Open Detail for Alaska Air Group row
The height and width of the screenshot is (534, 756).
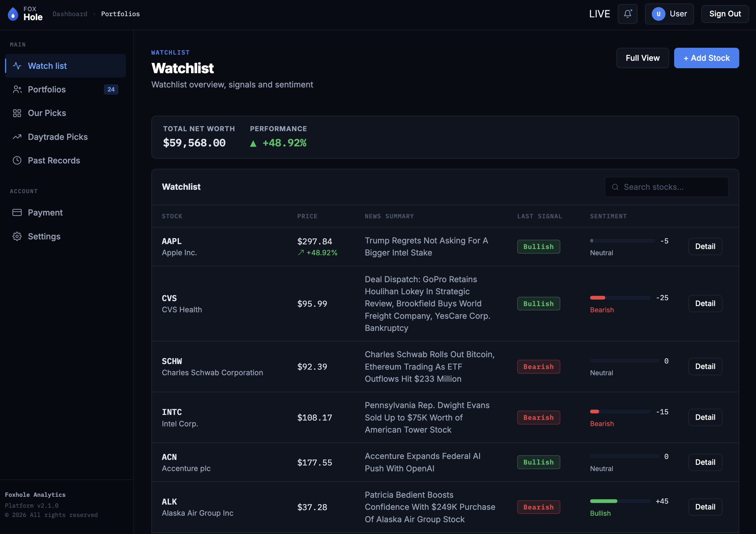pyautogui.click(x=705, y=507)
